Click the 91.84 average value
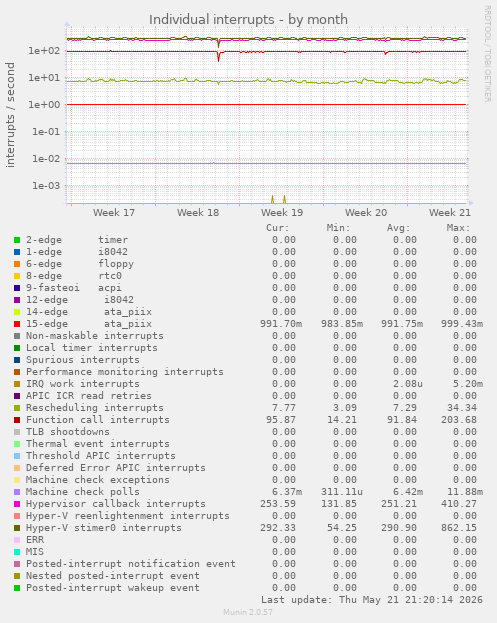This screenshot has height=623, width=497. point(404,420)
